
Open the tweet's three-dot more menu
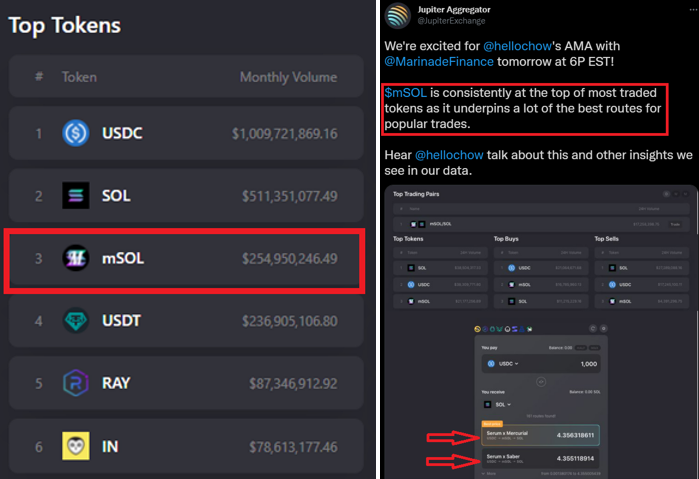[693, 10]
